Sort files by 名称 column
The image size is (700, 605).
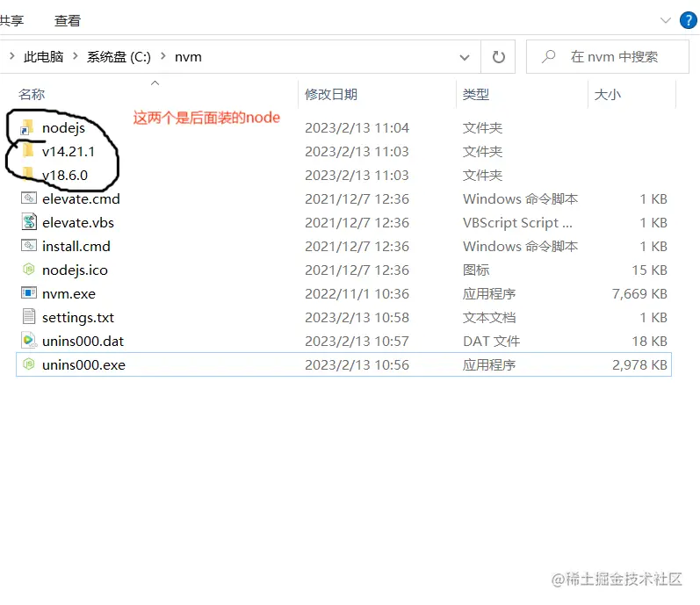pos(32,94)
